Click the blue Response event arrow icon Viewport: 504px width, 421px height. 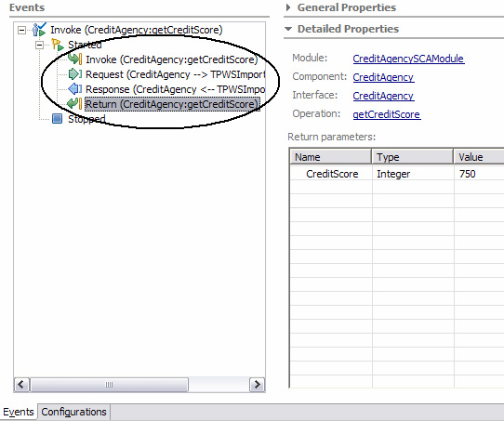click(75, 89)
